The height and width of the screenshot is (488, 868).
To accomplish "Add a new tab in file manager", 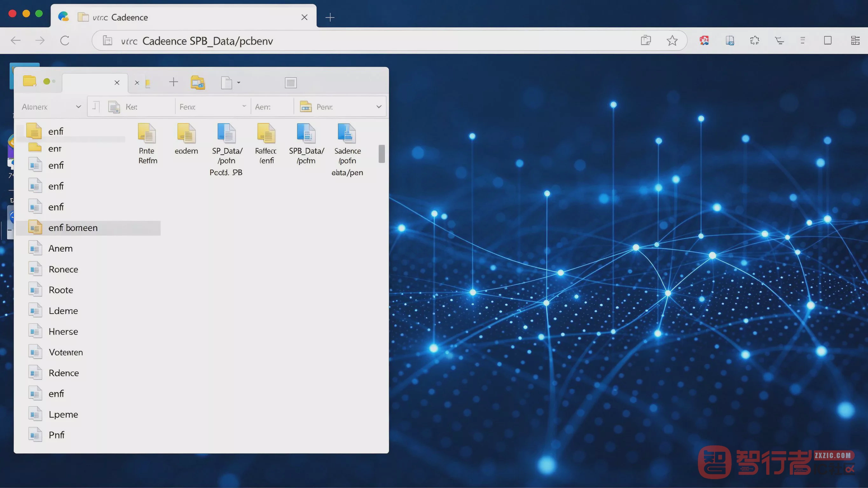I will tap(173, 82).
